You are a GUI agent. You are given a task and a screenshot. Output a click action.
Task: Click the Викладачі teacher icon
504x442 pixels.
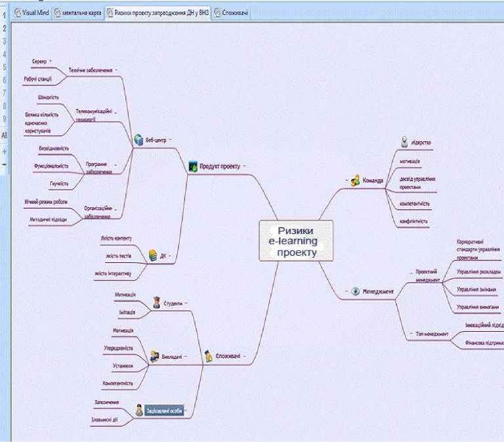(x=155, y=356)
